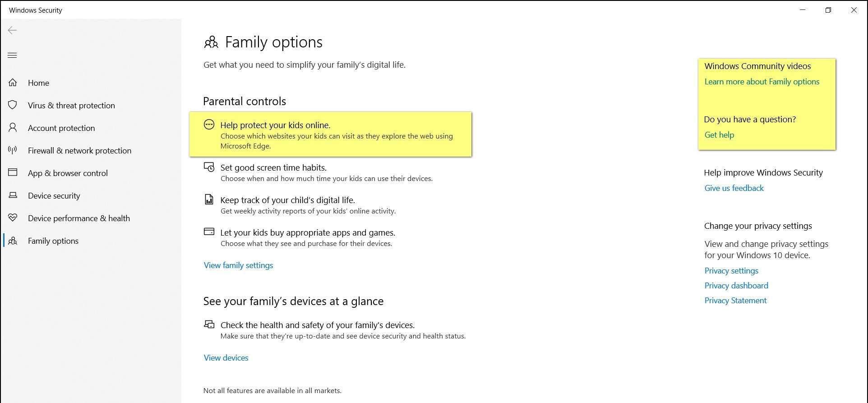The width and height of the screenshot is (868, 403).
Task: Click 'Get what you need to simplify' subtitle
Action: point(305,65)
